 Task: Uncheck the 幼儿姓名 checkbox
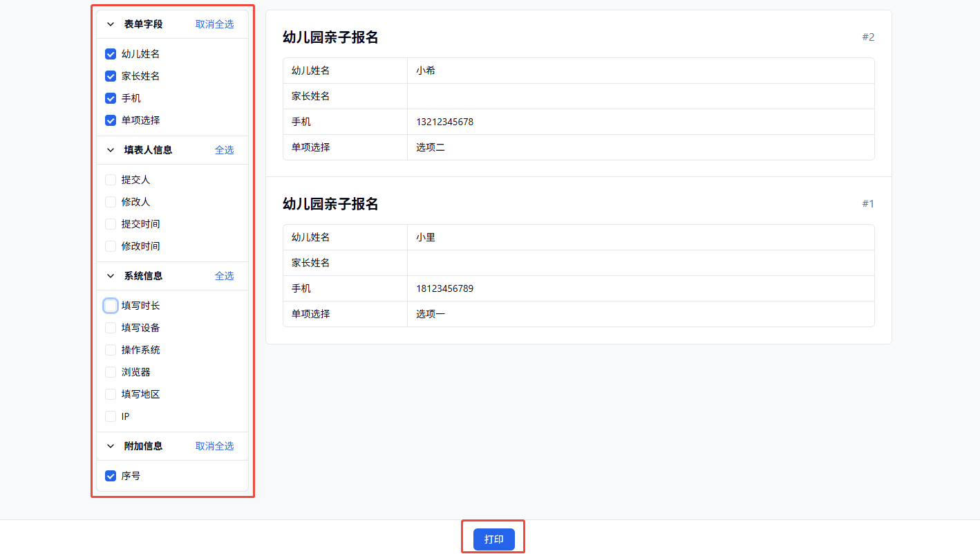111,54
